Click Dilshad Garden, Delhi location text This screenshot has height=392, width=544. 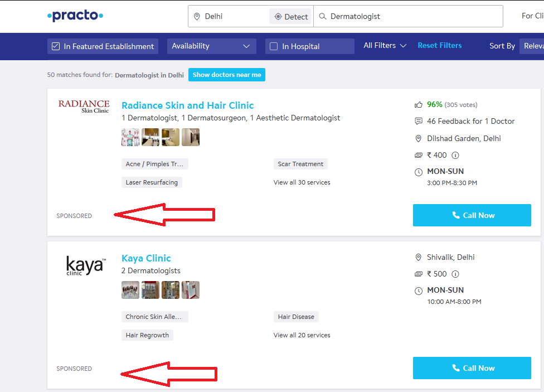464,138
